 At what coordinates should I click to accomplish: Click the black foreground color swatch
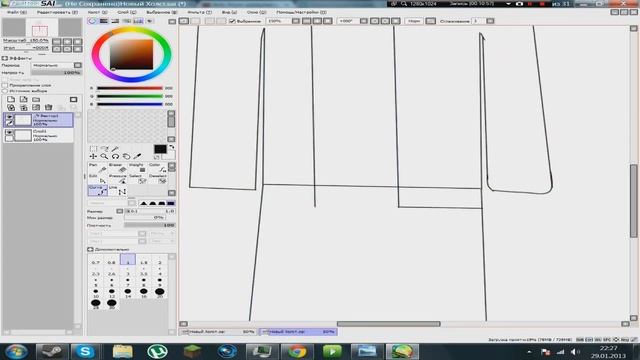click(160, 149)
